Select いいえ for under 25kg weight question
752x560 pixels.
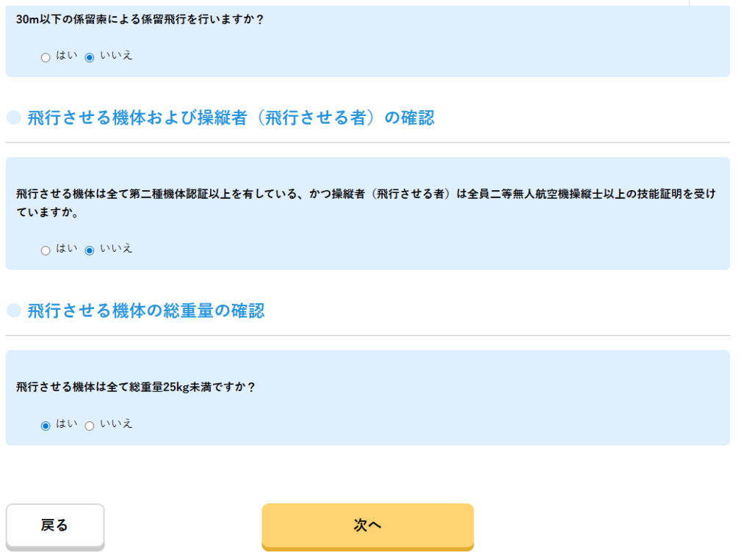pos(90,426)
